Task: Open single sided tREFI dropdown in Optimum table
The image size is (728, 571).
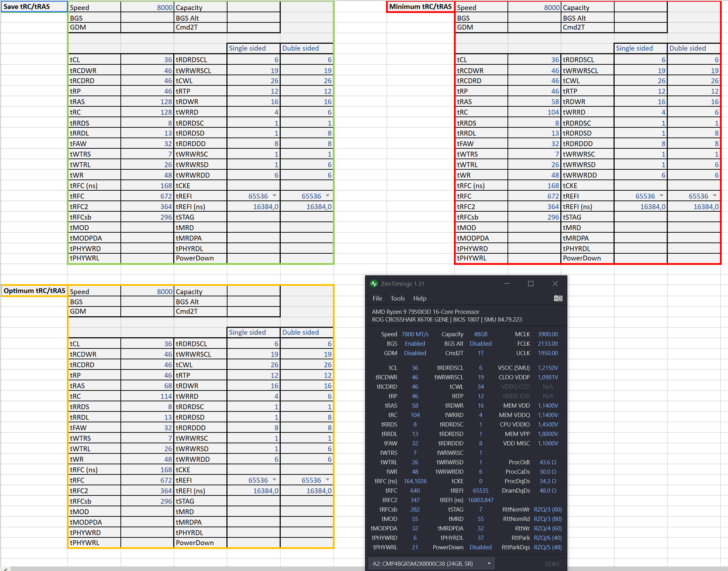Action: click(274, 480)
